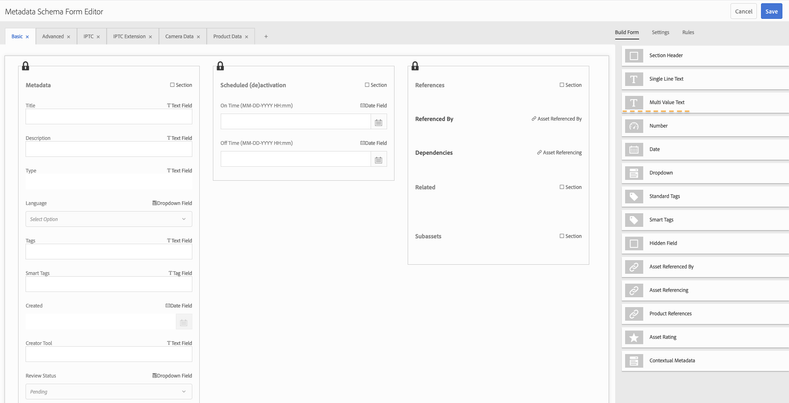Select the Section Header component icon
Viewport: 789px width, 403px height.
pyautogui.click(x=634, y=56)
